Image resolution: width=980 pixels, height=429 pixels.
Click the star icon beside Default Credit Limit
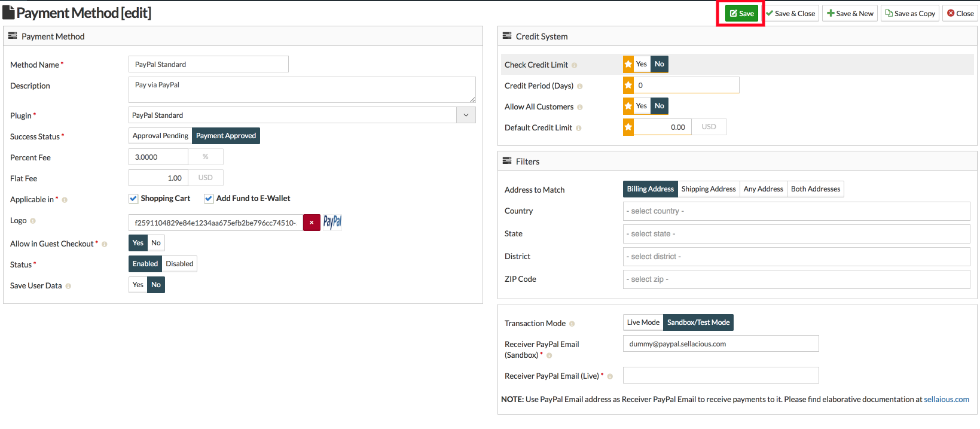coord(628,127)
